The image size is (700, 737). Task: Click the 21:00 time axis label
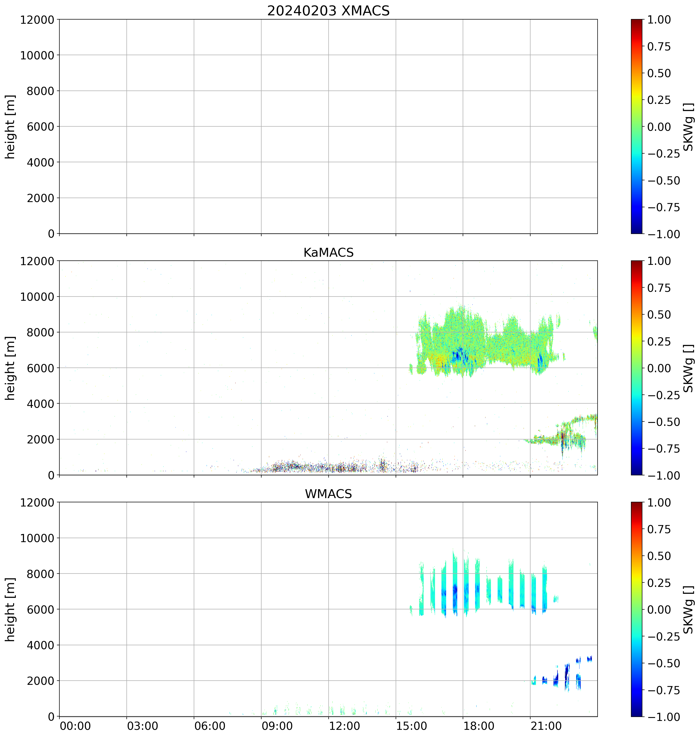[x=546, y=726]
